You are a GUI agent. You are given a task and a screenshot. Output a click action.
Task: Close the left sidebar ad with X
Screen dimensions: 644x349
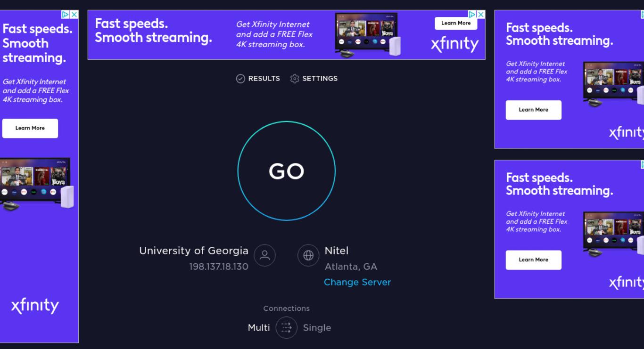(74, 15)
